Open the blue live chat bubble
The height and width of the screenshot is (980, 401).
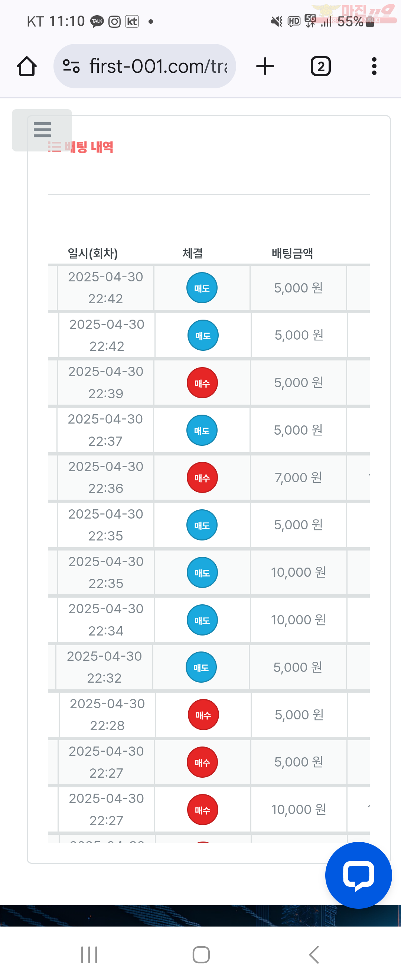(358, 875)
